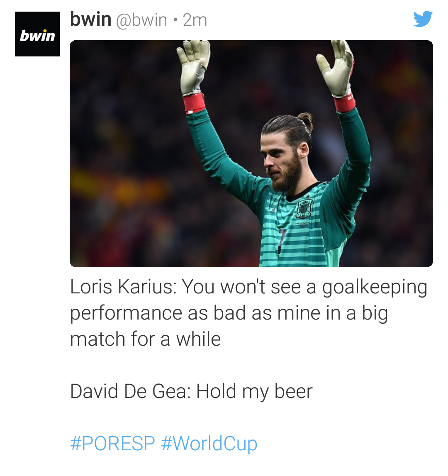448x476 pixels.
Task: Open the #PORESP hashtag
Action: [x=112, y=444]
